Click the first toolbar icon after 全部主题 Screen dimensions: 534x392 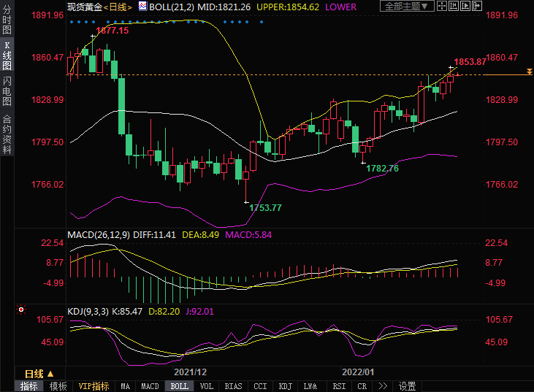(441, 7)
